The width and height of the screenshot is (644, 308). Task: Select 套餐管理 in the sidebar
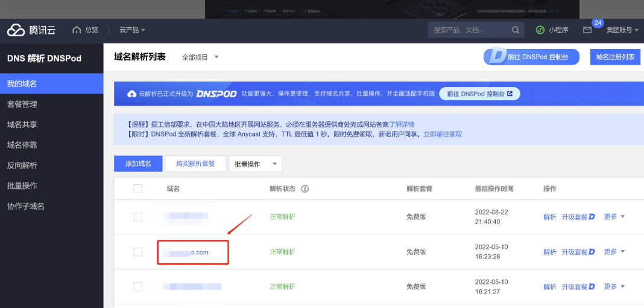point(22,104)
